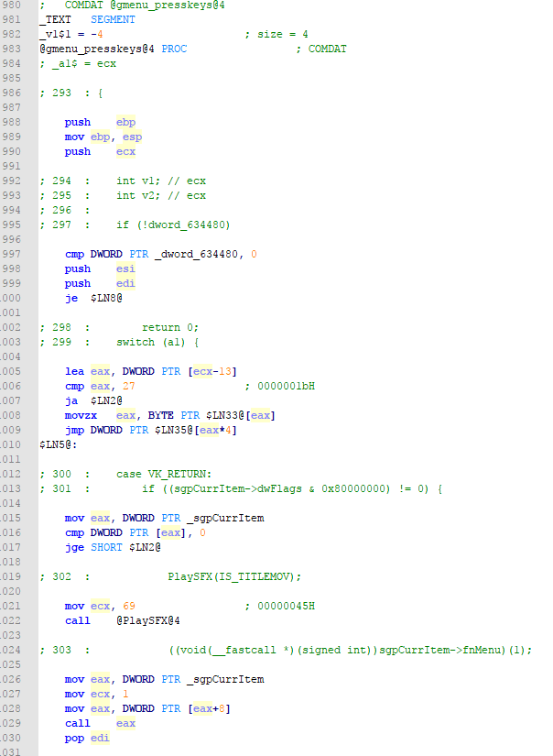The width and height of the screenshot is (553, 756).
Task: Click the "return 0;" source comment
Action: point(170,328)
